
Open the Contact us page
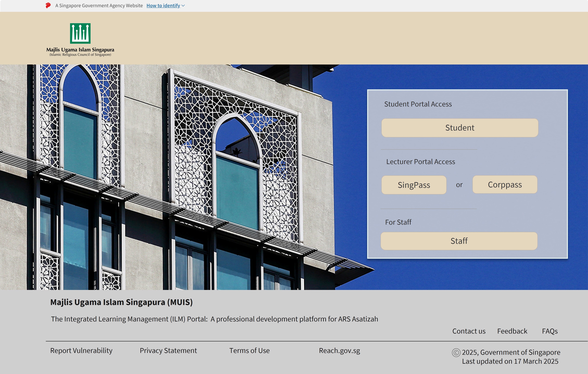[x=469, y=331]
